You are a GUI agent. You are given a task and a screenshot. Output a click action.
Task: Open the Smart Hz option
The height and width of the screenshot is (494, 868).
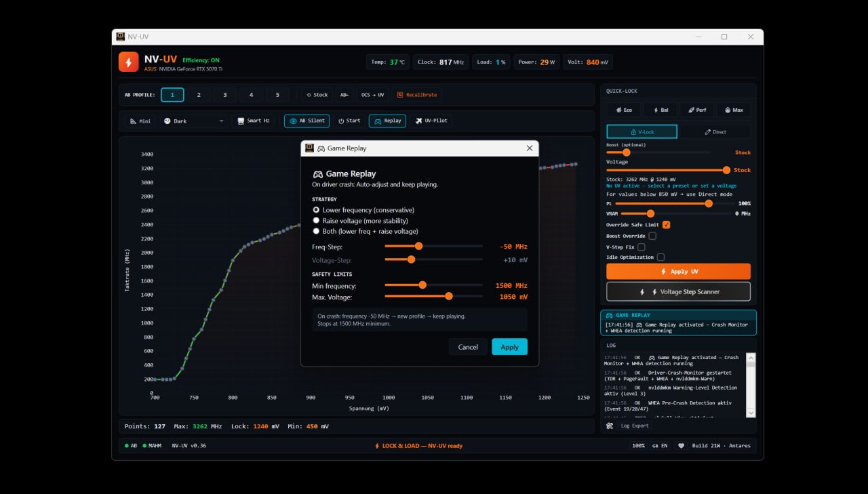pos(254,121)
